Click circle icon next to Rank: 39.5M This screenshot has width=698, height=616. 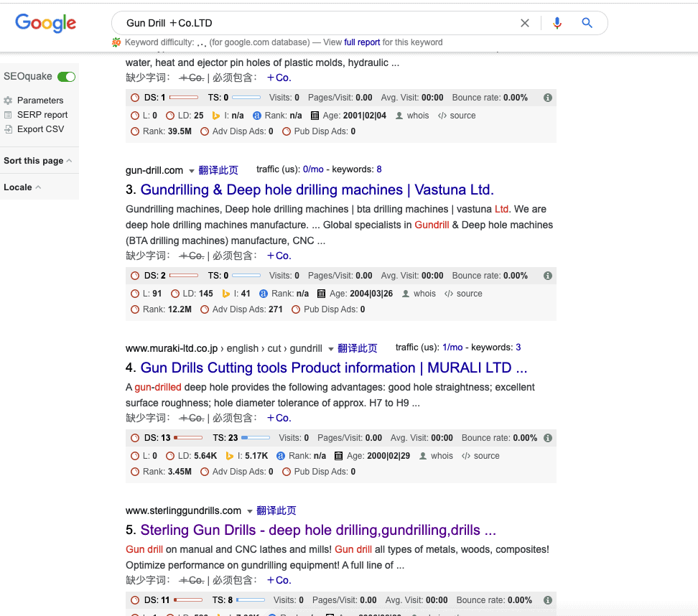[x=135, y=131]
